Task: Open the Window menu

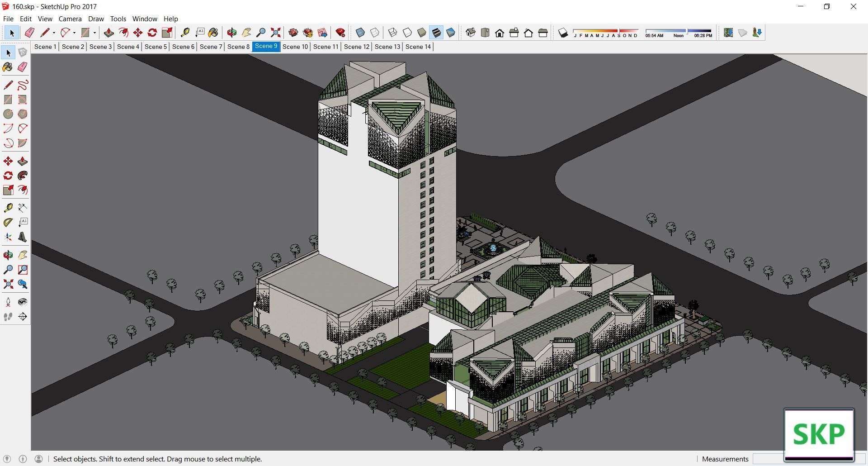Action: point(145,19)
